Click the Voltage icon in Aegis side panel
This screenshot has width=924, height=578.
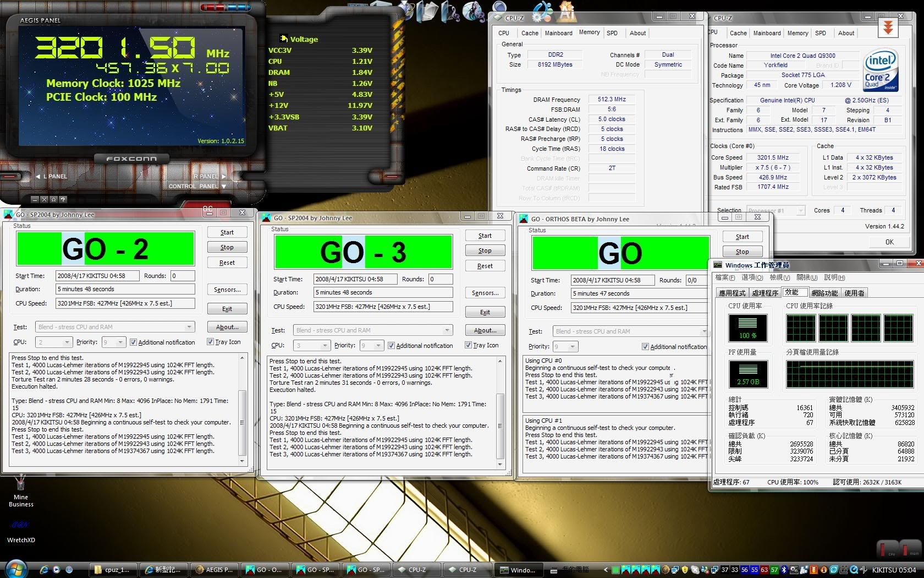pyautogui.click(x=284, y=39)
